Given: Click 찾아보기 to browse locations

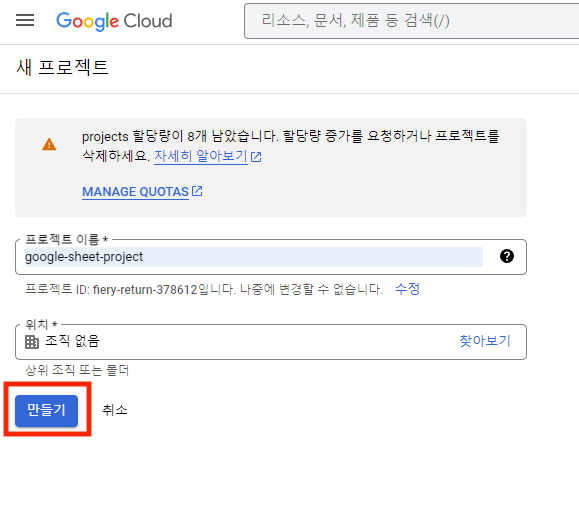Looking at the screenshot, I should (485, 341).
